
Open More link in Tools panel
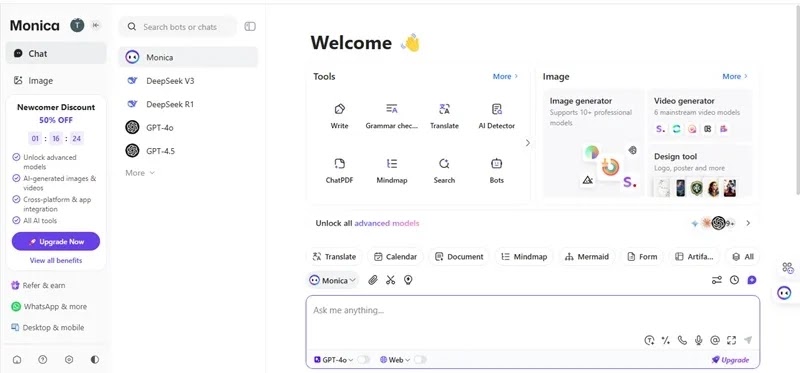click(505, 77)
